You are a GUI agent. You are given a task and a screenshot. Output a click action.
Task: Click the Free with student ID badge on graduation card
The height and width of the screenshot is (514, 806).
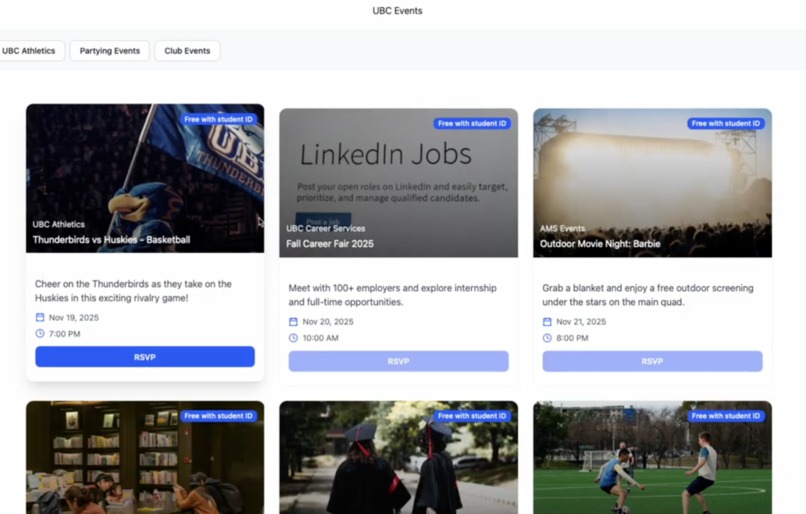pyautogui.click(x=472, y=416)
